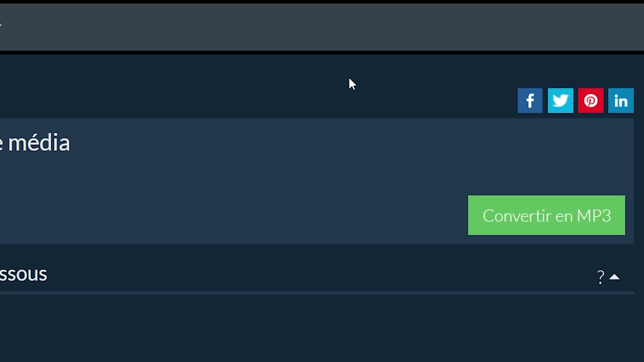Image resolution: width=644 pixels, height=362 pixels.
Task: Click the grey browser toolbar at top
Action: click(x=322, y=27)
